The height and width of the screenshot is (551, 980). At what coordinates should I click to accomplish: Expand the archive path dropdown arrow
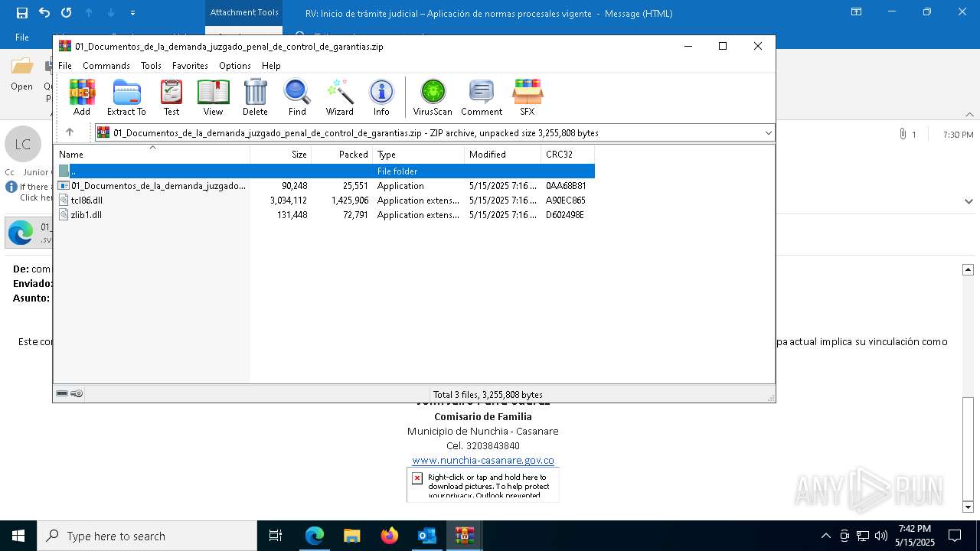(768, 133)
